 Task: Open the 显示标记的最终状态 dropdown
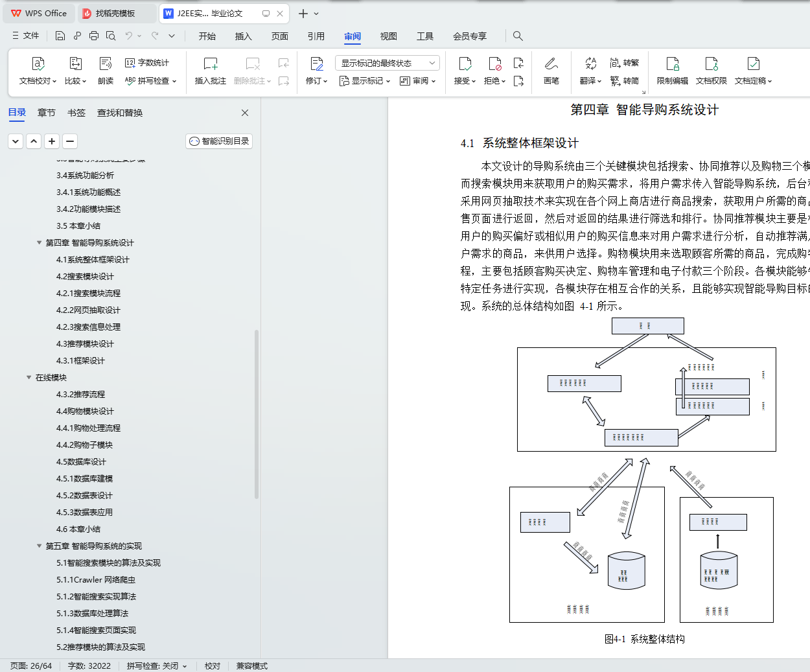coord(388,63)
